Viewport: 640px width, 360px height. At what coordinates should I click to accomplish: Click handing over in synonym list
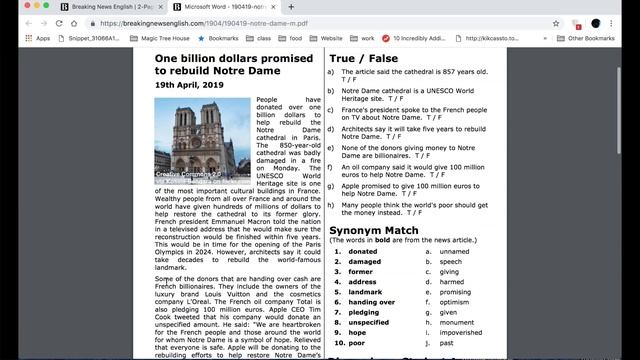click(371, 302)
